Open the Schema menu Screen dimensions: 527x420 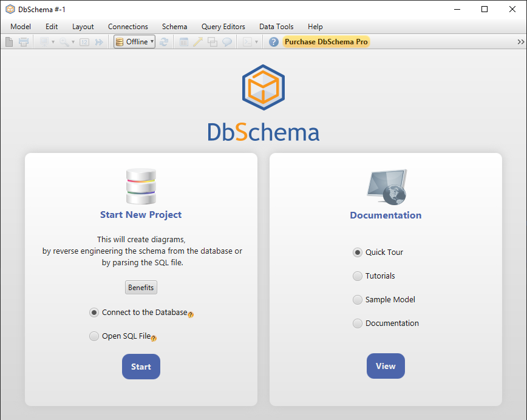(x=174, y=27)
